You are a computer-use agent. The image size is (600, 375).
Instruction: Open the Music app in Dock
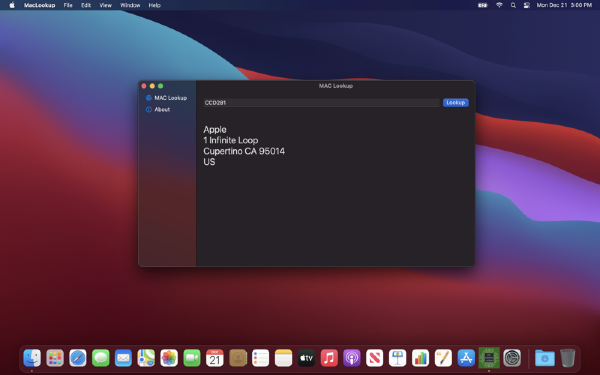[x=329, y=358]
